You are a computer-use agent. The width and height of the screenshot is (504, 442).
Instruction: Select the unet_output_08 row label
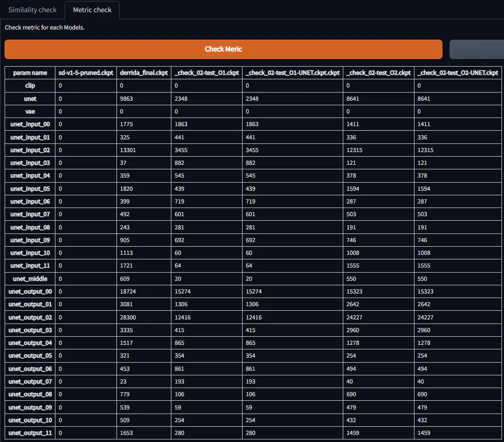30,394
